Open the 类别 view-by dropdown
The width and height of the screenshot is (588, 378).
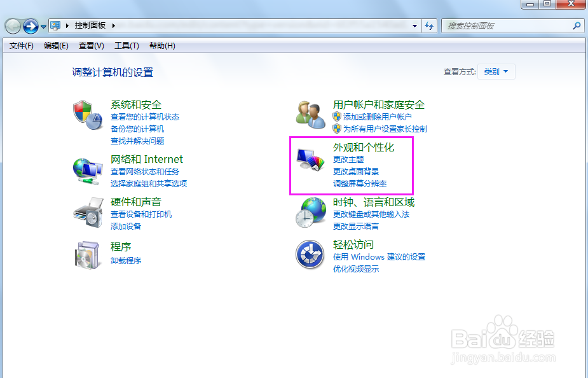coord(496,71)
